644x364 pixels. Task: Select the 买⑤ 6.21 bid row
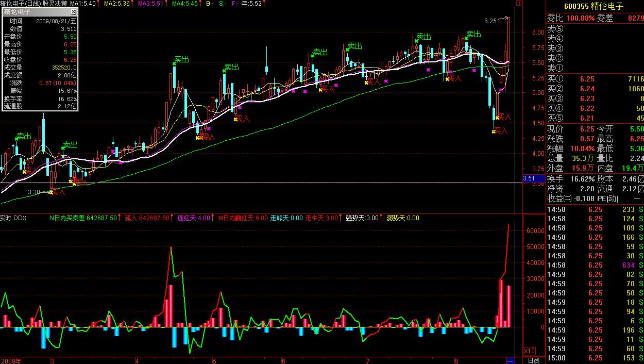pyautogui.click(x=595, y=118)
